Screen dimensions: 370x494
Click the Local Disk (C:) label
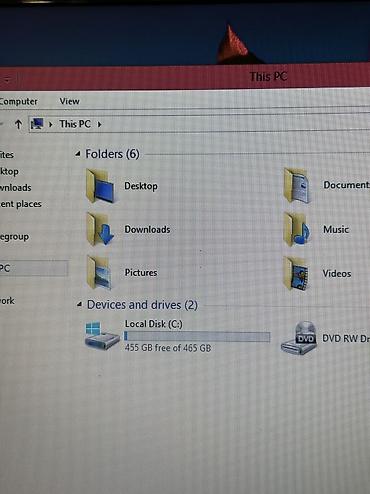point(154,324)
